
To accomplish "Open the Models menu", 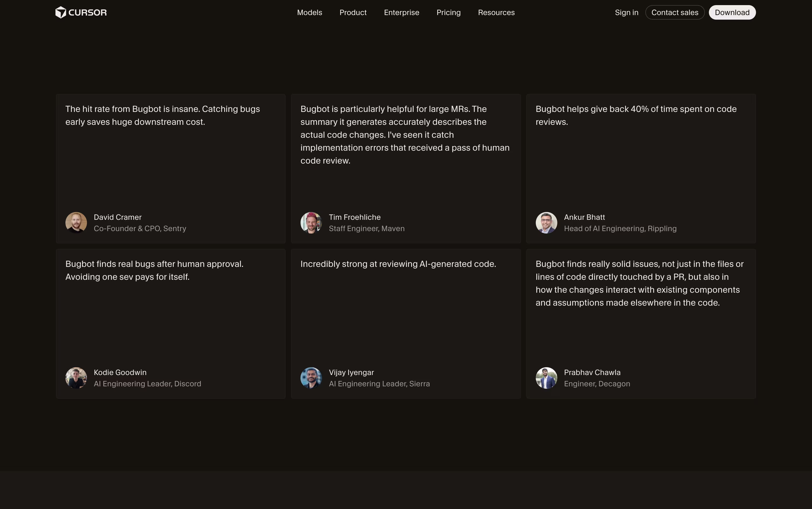I will coord(310,12).
